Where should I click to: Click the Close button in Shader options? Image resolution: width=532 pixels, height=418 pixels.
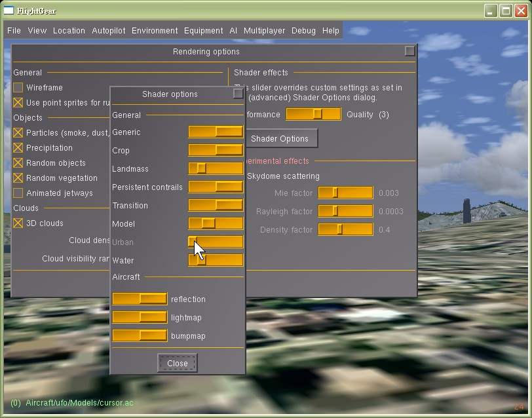[x=178, y=363]
